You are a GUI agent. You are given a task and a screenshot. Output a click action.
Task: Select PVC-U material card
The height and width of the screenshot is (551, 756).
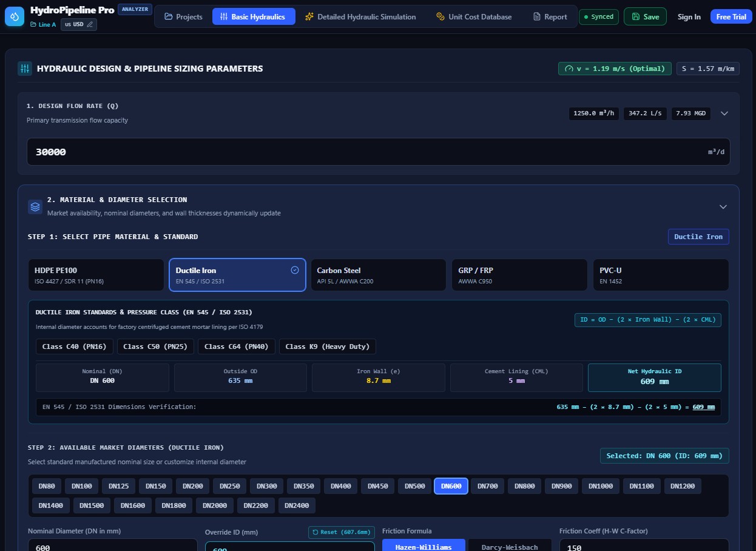(661, 275)
